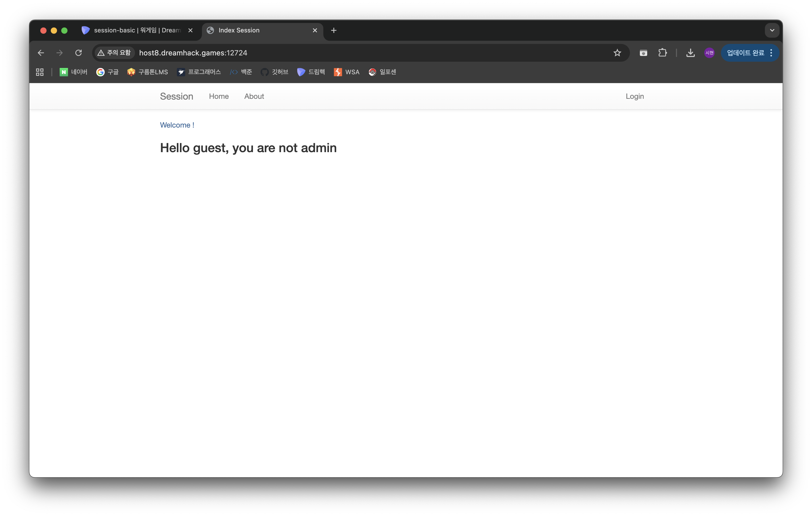Expand the tab search dropdown arrow
Screen dimensions: 812x516
[772, 30]
